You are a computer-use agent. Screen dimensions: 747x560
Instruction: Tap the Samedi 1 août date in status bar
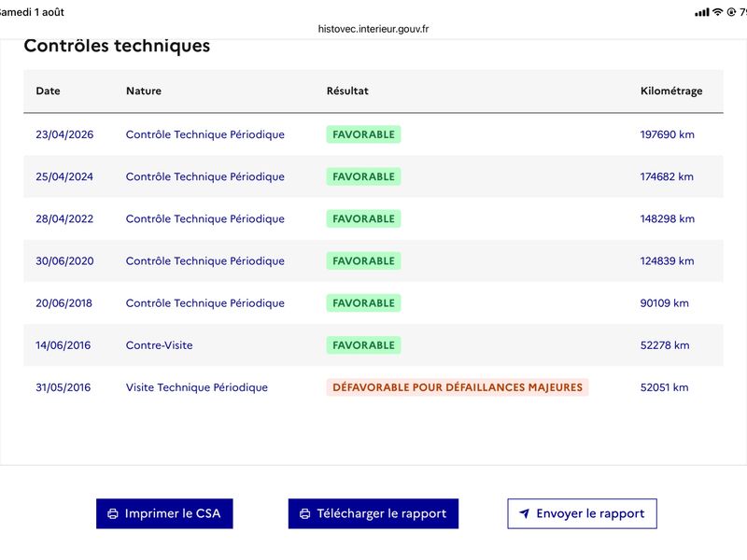click(32, 12)
